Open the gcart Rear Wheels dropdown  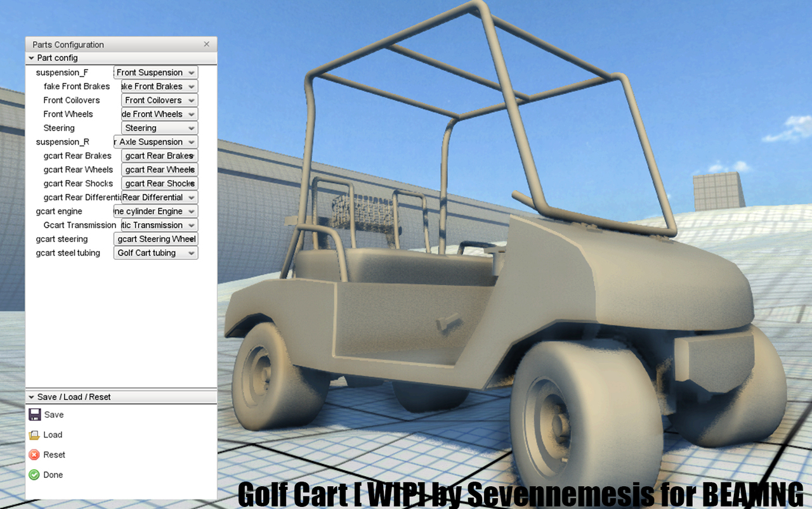[159, 170]
